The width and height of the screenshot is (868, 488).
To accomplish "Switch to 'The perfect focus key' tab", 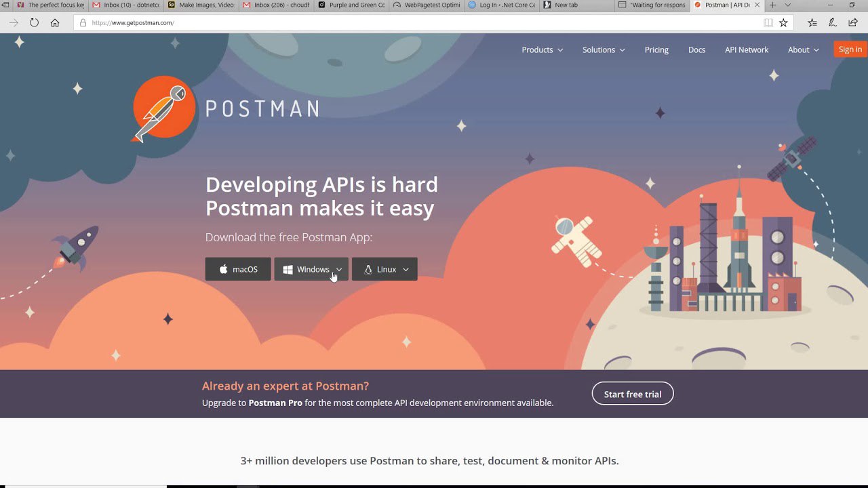I will point(51,5).
